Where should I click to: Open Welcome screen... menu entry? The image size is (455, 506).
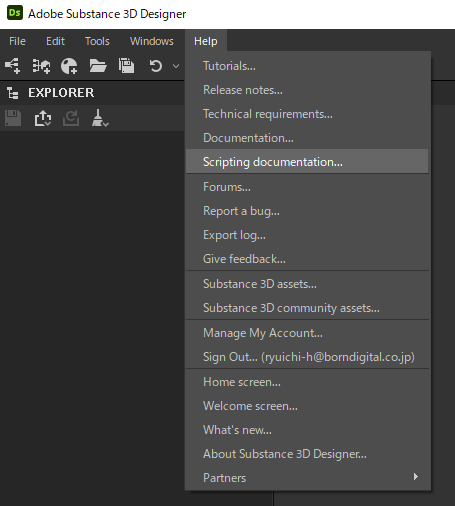307,406
